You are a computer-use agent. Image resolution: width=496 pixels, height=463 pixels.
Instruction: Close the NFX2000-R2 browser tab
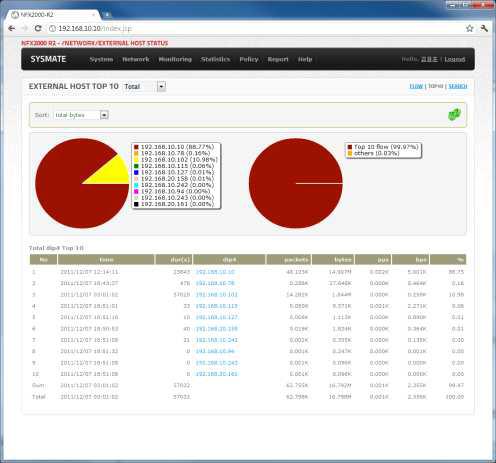(94, 15)
